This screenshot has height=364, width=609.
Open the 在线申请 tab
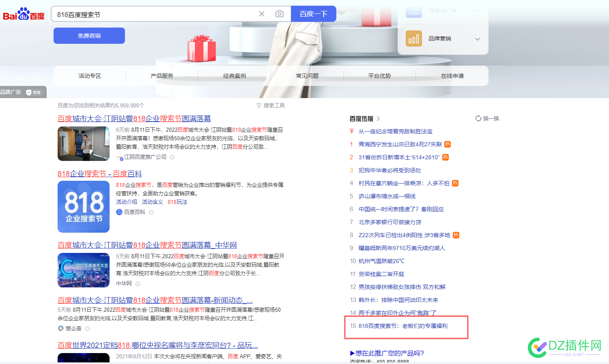tap(452, 76)
